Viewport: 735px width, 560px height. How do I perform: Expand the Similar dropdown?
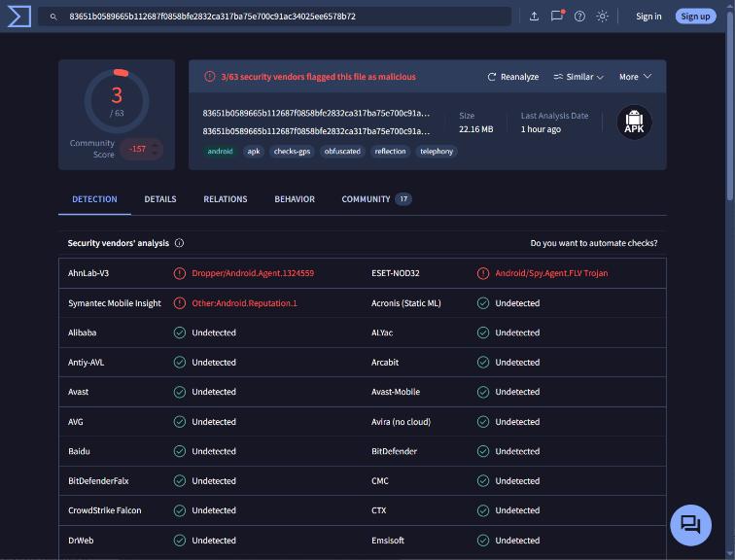tap(578, 77)
